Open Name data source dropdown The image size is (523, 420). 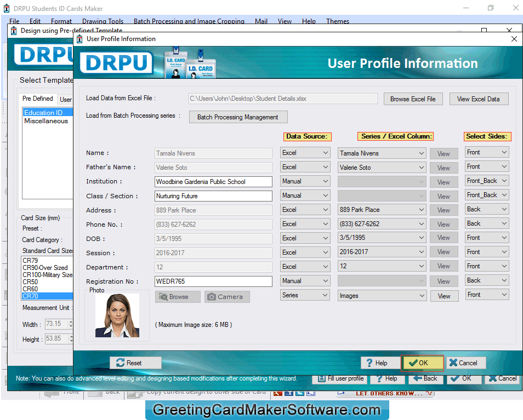(x=305, y=153)
